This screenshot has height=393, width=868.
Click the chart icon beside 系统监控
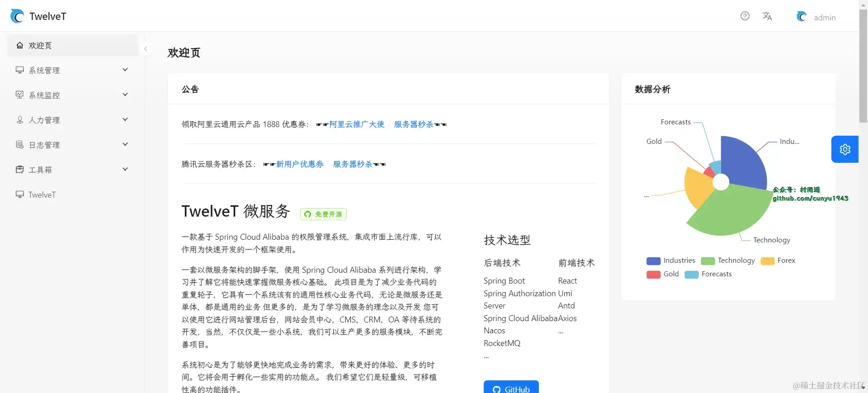coord(20,95)
